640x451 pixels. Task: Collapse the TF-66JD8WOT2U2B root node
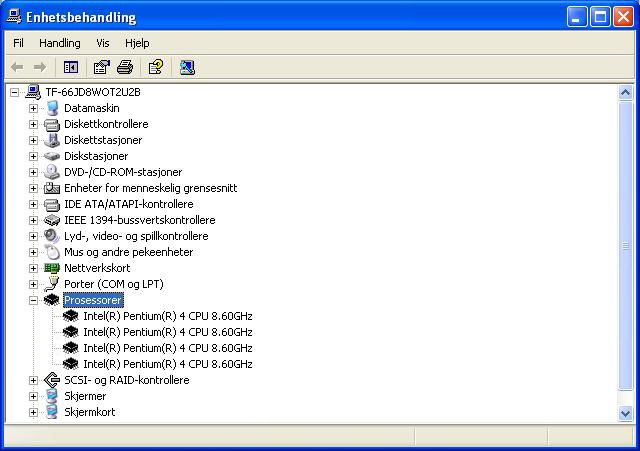[14, 92]
